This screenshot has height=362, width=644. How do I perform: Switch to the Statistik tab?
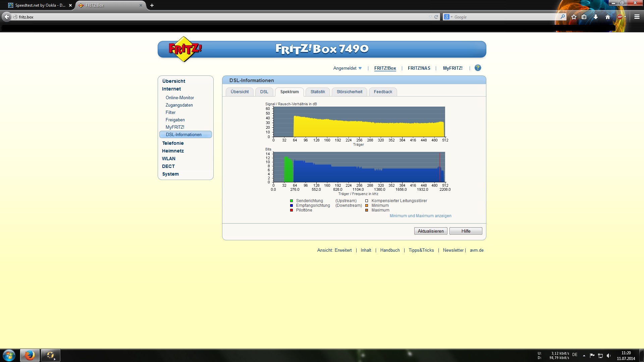317,92
